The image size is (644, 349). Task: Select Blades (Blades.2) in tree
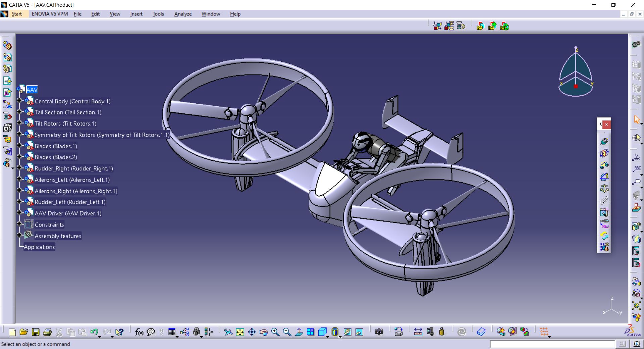(56, 157)
